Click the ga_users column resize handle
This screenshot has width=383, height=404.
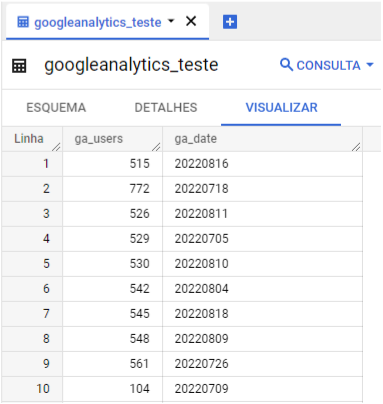(x=156, y=147)
